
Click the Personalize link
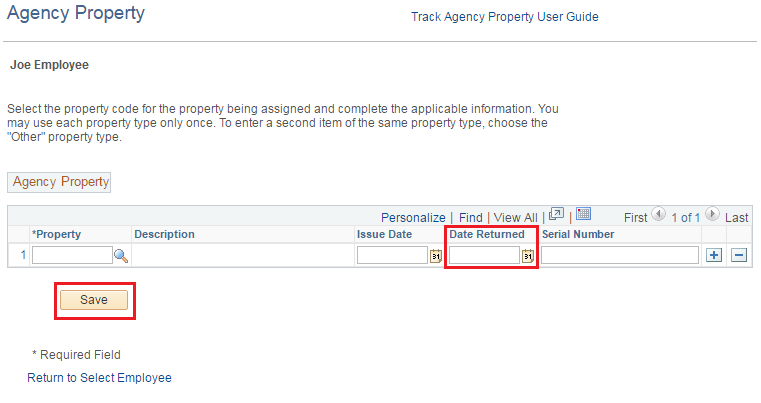413,217
